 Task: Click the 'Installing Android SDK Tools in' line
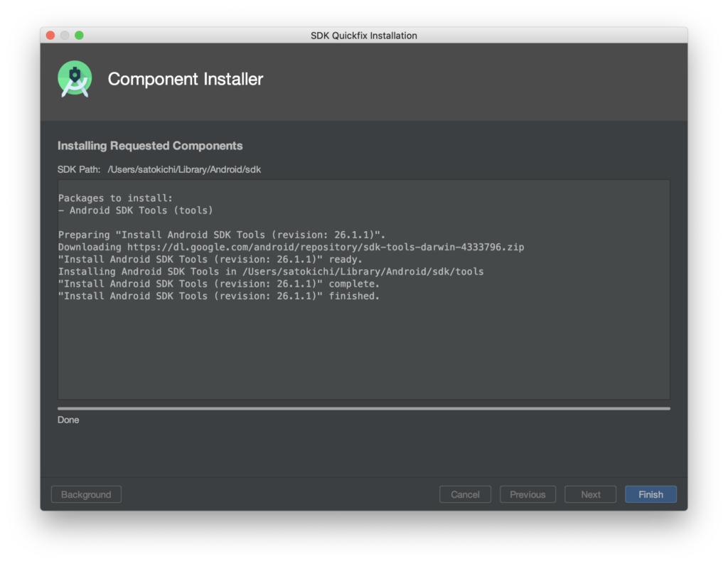(271, 271)
